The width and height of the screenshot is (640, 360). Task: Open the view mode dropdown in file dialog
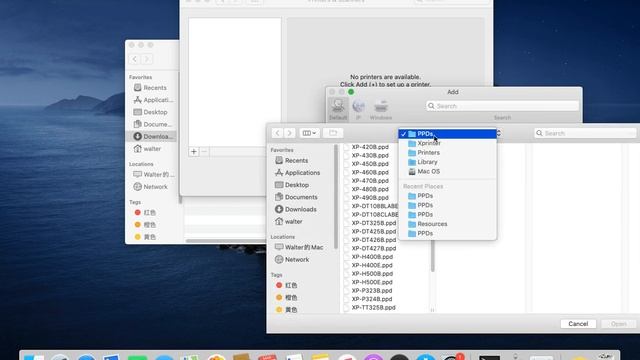(x=309, y=133)
